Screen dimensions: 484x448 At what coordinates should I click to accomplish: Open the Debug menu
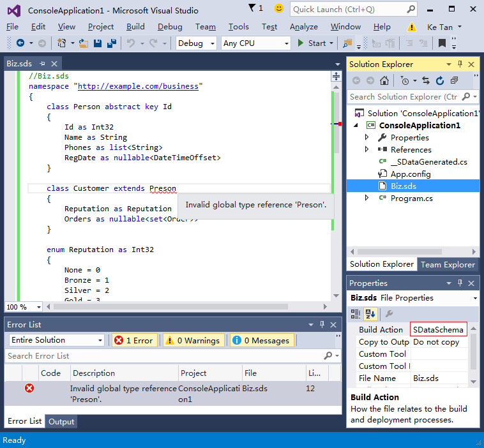pos(170,27)
